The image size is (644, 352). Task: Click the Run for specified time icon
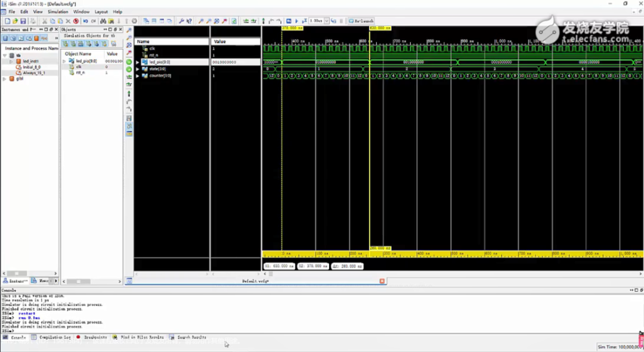click(304, 21)
